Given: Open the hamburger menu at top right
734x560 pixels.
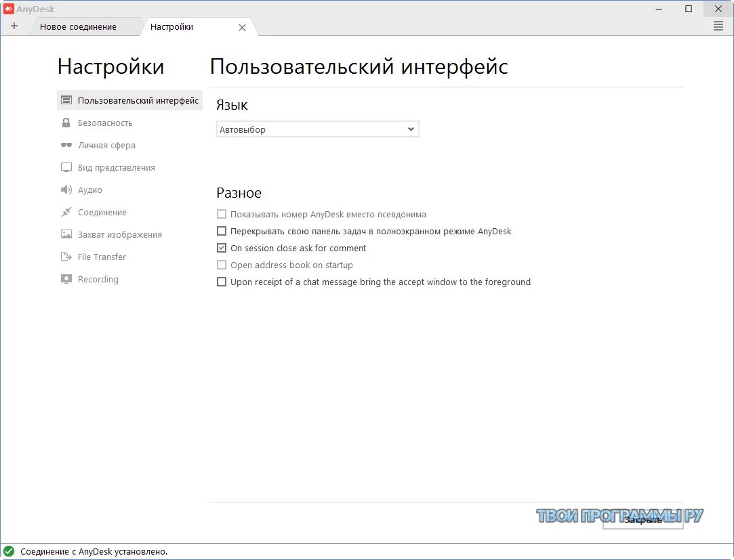Looking at the screenshot, I should point(718,26).
